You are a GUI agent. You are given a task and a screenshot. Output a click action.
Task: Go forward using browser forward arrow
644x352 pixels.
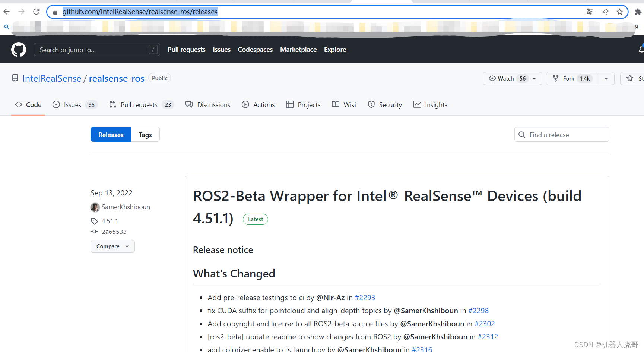tap(21, 12)
